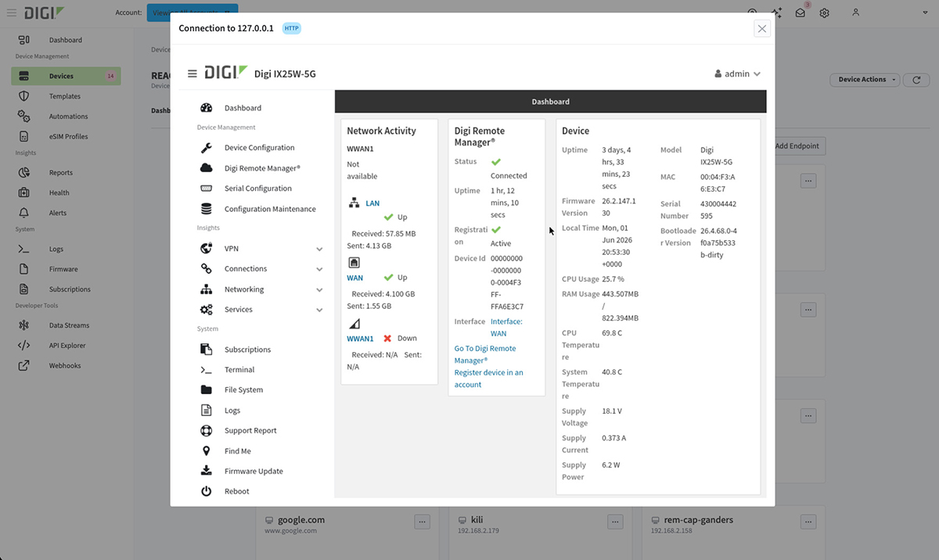This screenshot has height=560, width=939.
Task: Click the settings gear icon in top bar
Action: (x=824, y=13)
